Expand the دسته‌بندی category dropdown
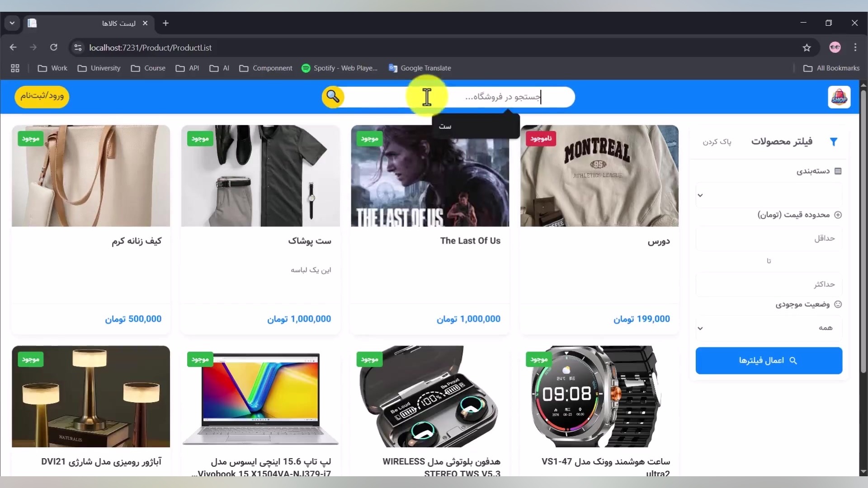 tap(769, 195)
